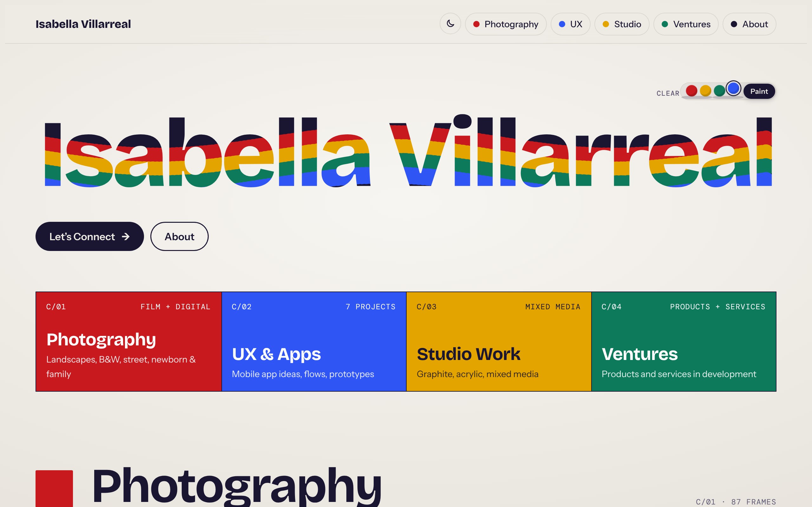Select the green paint swatch
The height and width of the screenshot is (507, 812).
[x=719, y=91]
